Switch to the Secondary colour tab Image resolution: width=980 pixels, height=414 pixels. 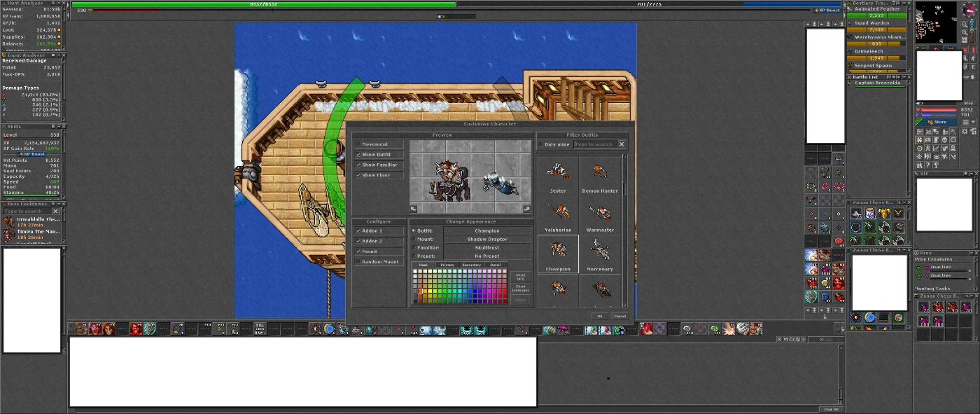[x=472, y=265]
